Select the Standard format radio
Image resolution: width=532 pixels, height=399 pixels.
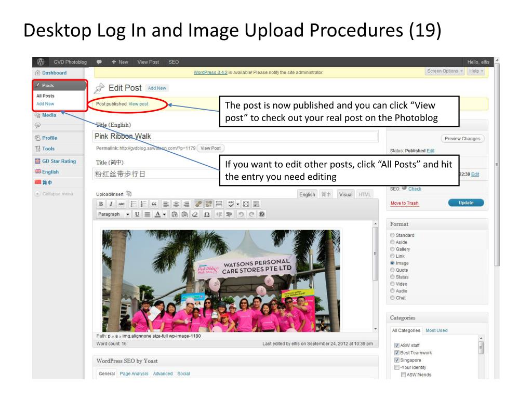click(392, 235)
